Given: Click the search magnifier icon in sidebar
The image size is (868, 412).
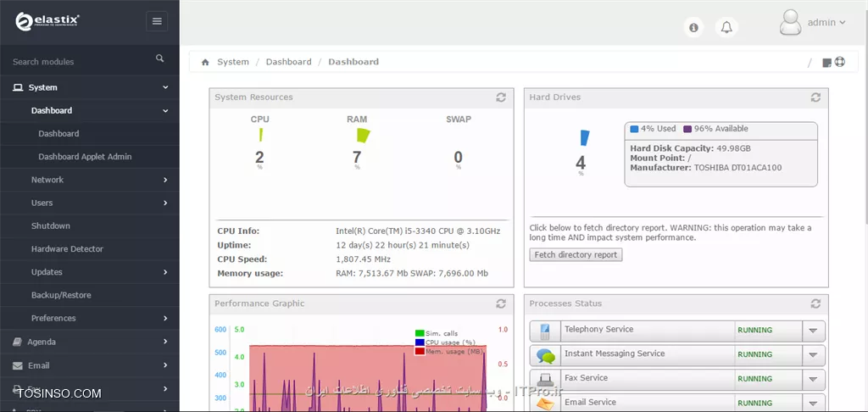Looking at the screenshot, I should click(x=160, y=58).
